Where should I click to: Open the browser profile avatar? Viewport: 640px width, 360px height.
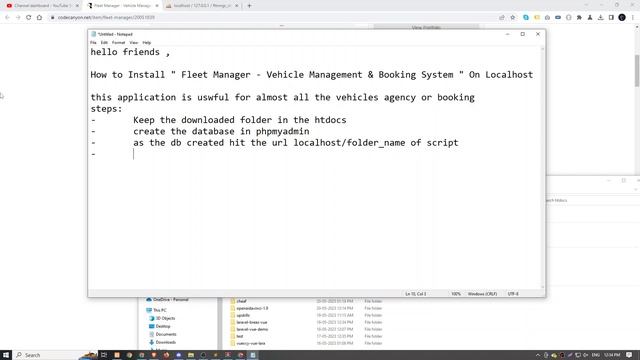click(x=622, y=18)
